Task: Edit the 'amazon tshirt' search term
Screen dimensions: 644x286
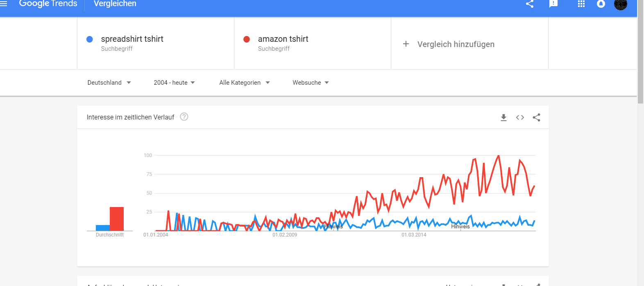Action: tap(283, 39)
